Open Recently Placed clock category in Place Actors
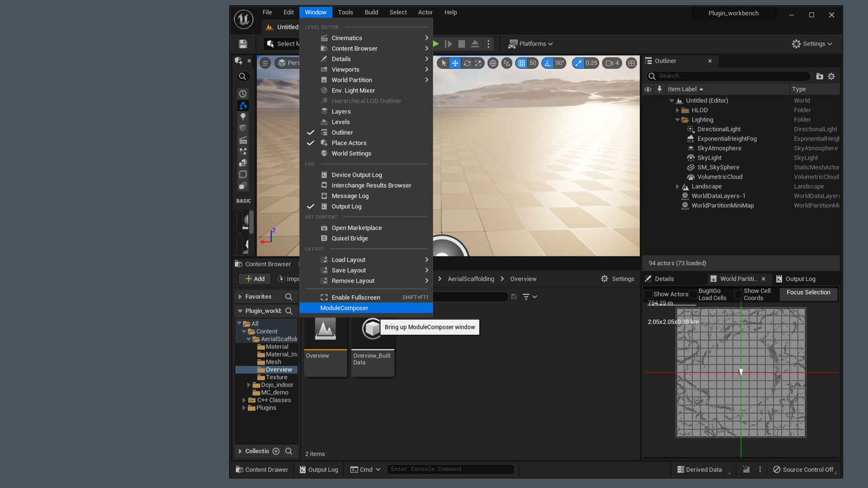The width and height of the screenshot is (868, 488). [x=243, y=94]
